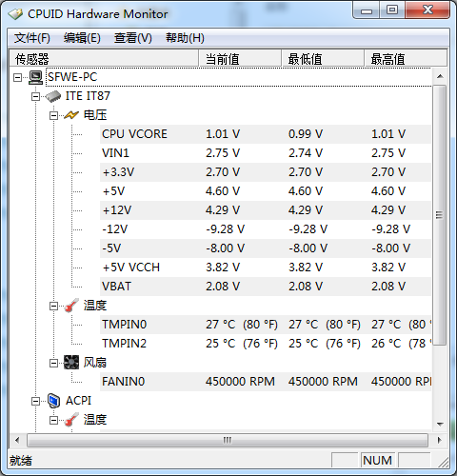Click the vertical scrollbar down arrow

point(440,425)
